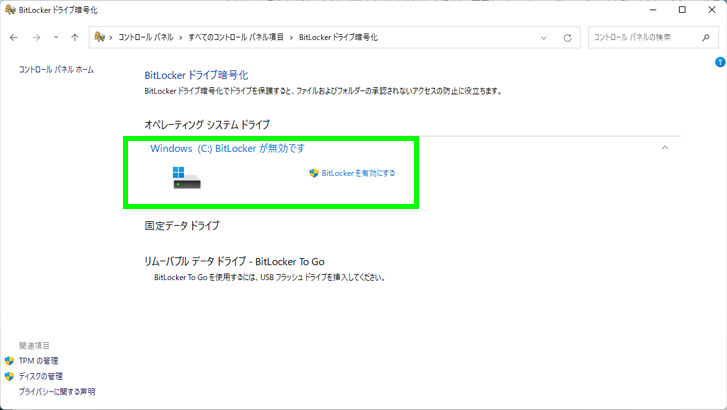Screen dimensions: 727x410
Task: Click the 固定データ ドライブ heading
Action: click(182, 226)
